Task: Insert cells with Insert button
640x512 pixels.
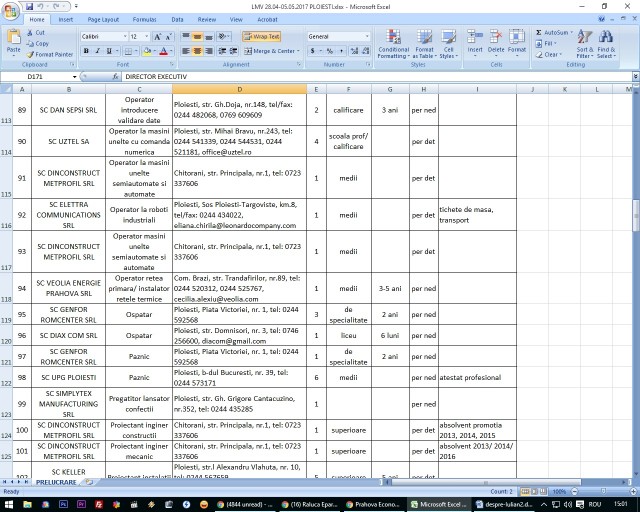Action: click(475, 44)
